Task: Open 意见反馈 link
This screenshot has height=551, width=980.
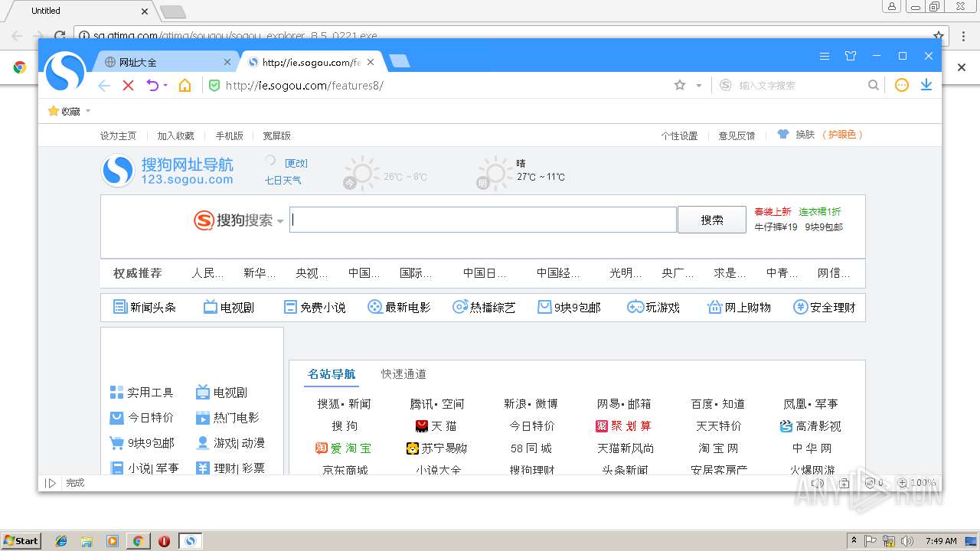Action: click(x=737, y=135)
